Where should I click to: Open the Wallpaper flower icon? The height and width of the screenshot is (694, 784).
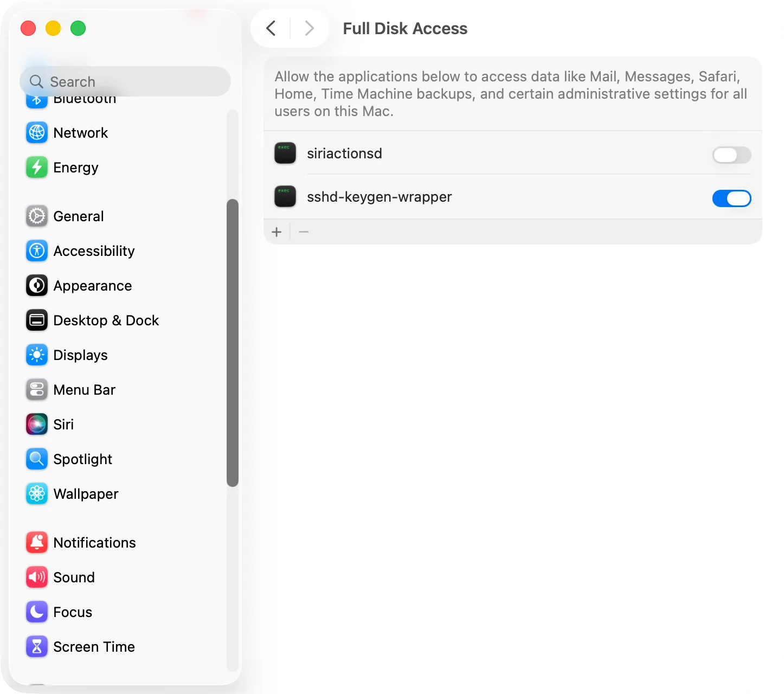37,494
